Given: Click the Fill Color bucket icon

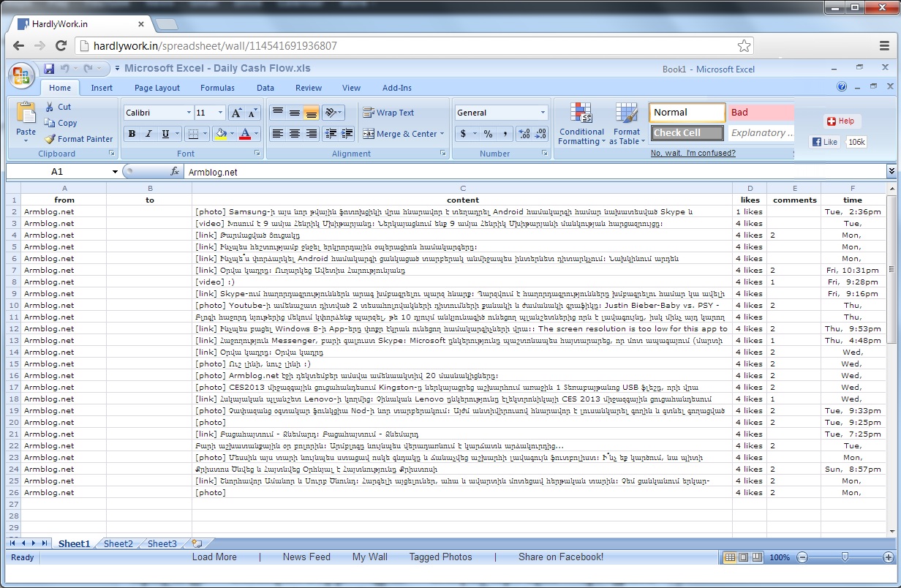Looking at the screenshot, I should 220,134.
